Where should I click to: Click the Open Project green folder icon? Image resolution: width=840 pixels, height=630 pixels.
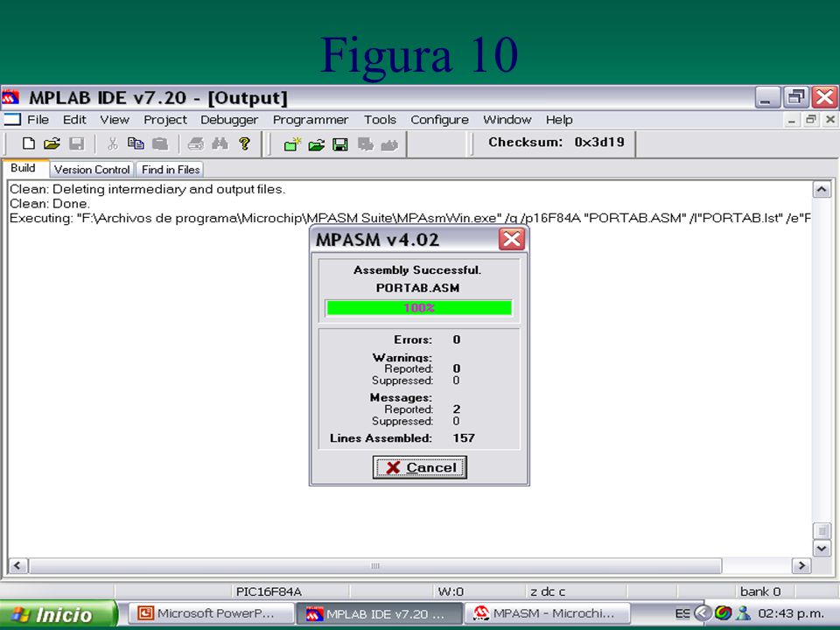point(316,144)
